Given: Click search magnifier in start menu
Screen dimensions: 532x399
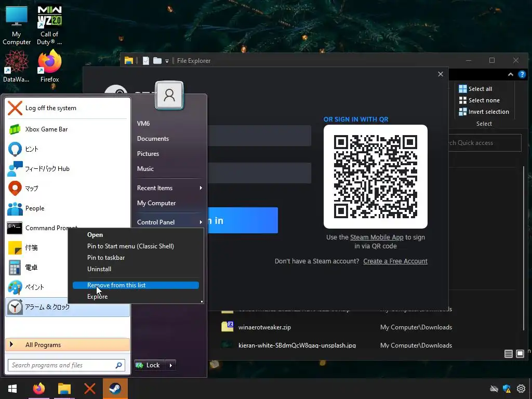Looking at the screenshot, I should point(118,365).
